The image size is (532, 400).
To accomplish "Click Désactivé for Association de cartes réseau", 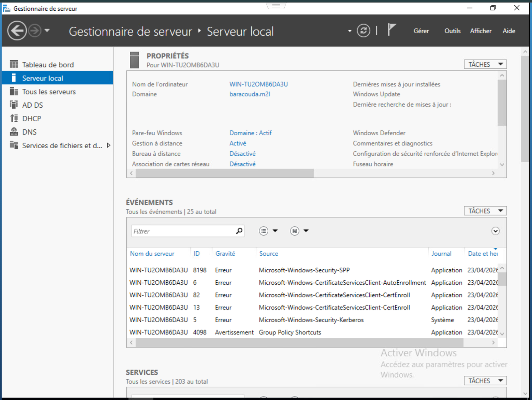I will [x=242, y=164].
